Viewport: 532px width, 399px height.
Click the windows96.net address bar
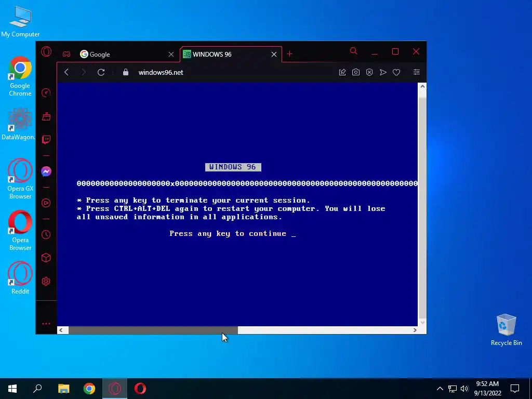pyautogui.click(x=231, y=72)
